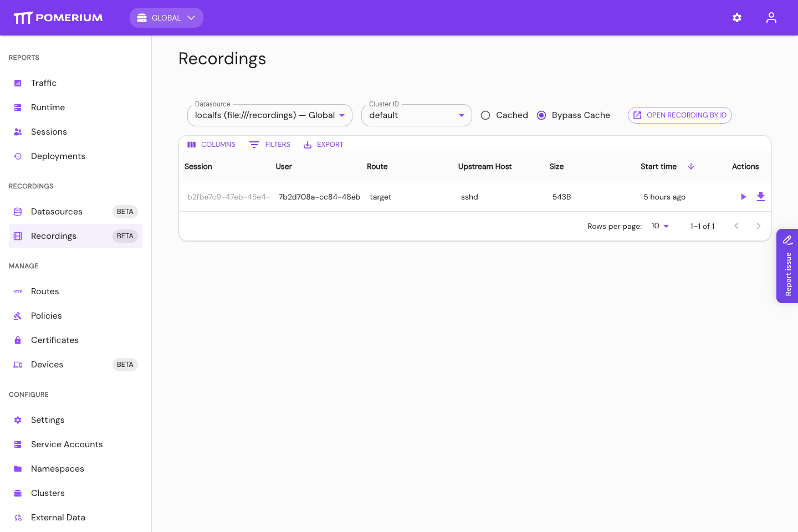Open the Cluster ID dropdown
This screenshot has height=532, width=798.
tap(417, 115)
